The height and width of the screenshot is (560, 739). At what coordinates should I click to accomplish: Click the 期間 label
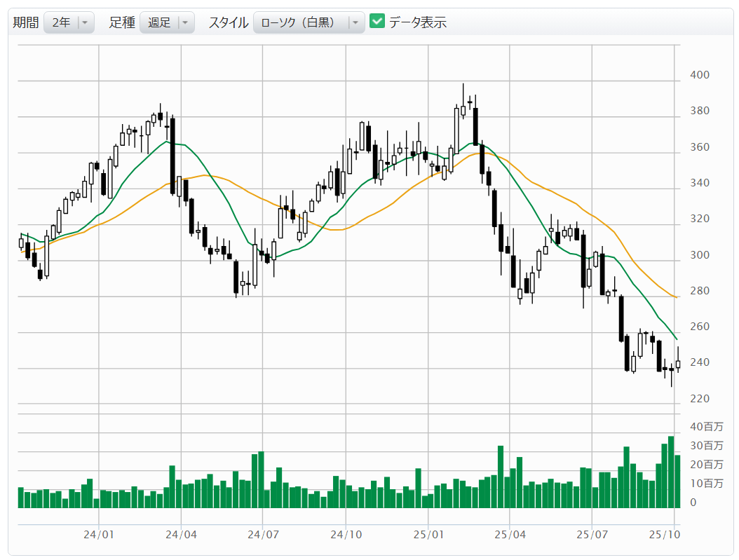click(26, 22)
